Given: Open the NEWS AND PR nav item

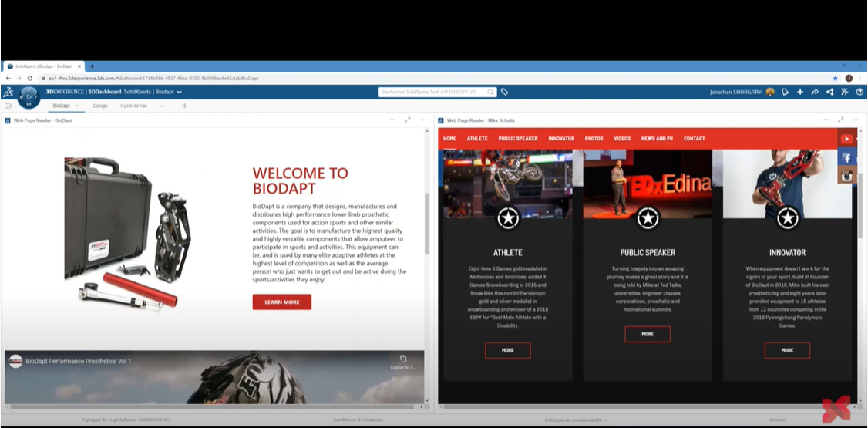Looking at the screenshot, I should pyautogui.click(x=657, y=138).
